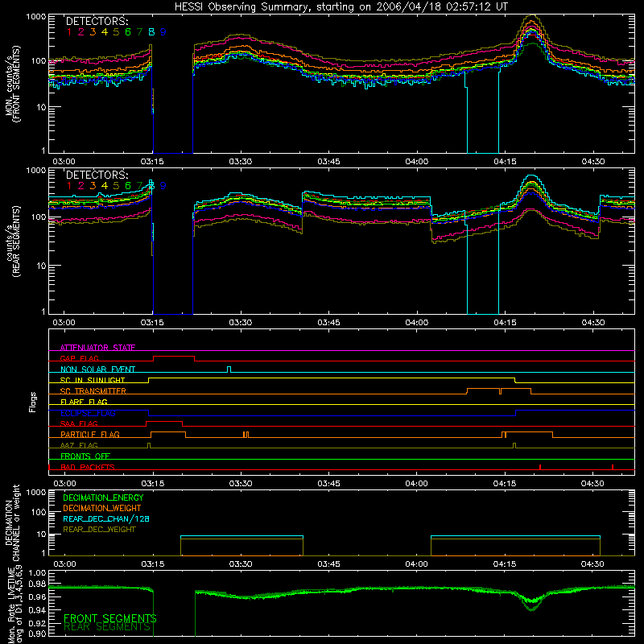
Task: Click detector number 2 in front segments legend
Action: pos(81,32)
